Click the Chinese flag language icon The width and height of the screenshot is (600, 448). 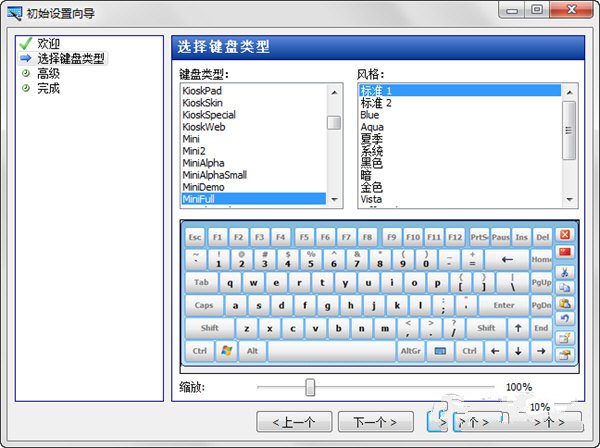(x=565, y=252)
